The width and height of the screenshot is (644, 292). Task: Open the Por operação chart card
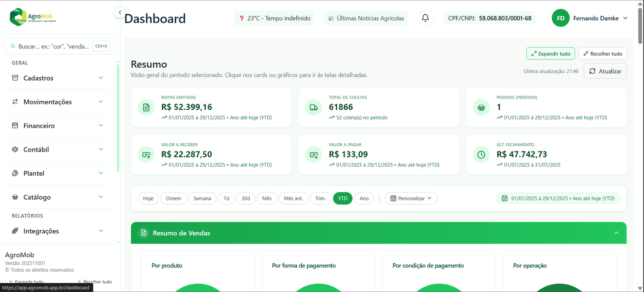559,271
